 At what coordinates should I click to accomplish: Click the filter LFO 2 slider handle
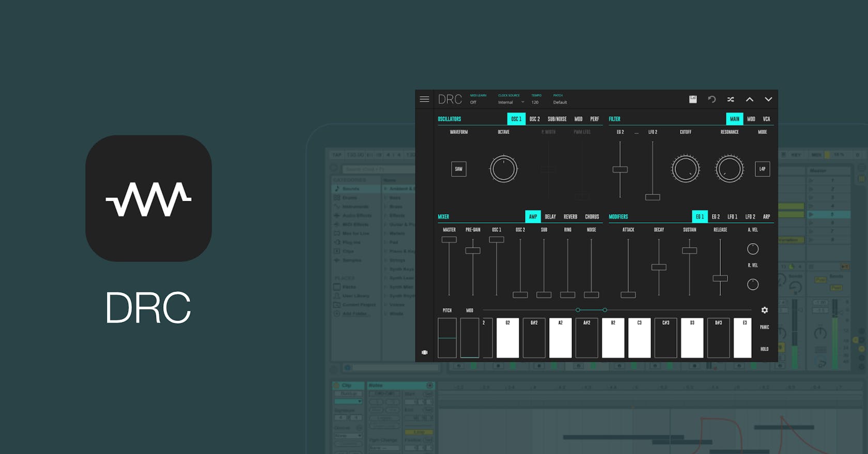click(x=653, y=197)
